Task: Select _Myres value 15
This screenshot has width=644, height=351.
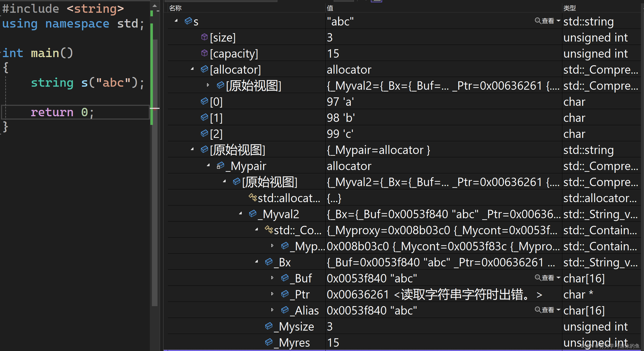Action: point(333,343)
